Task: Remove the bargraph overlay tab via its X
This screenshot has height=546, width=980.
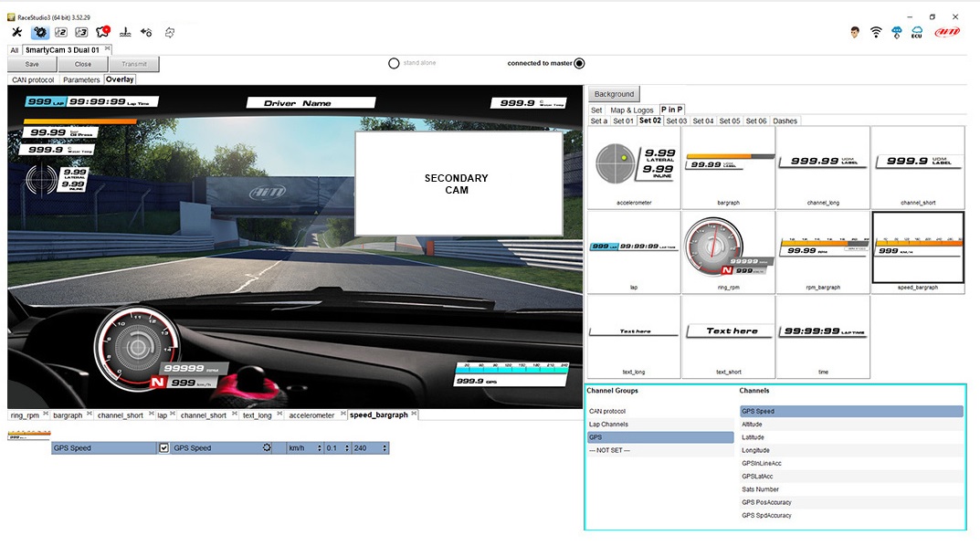Action: click(90, 414)
